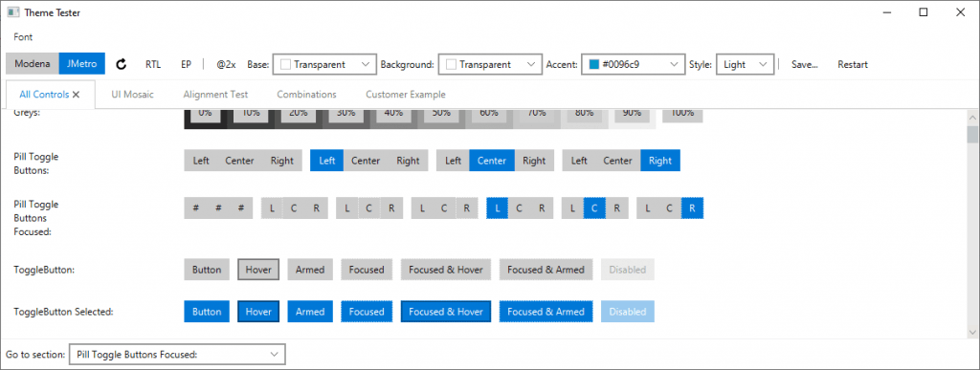Open the Font menu
Screen dimensions: 980x370
coord(23,37)
